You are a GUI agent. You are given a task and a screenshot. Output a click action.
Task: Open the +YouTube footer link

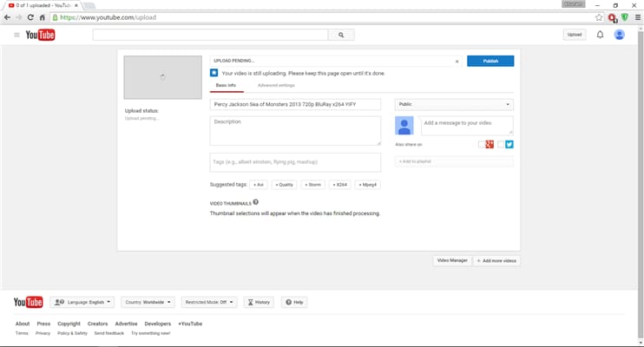coord(190,324)
